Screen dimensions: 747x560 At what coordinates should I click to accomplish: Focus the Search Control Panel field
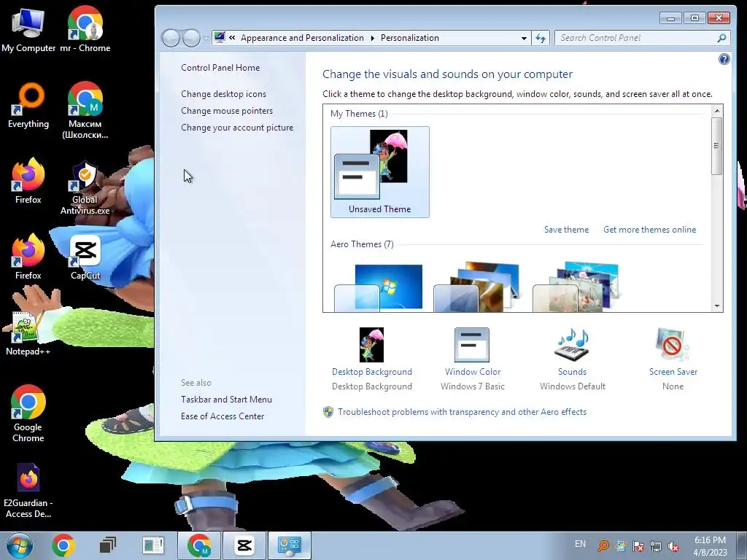point(636,38)
